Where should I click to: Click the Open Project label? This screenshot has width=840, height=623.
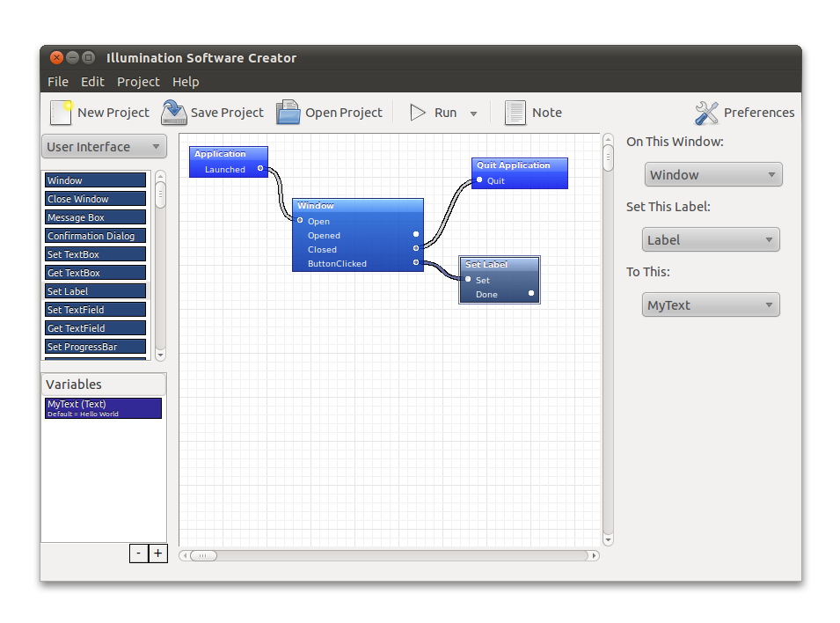point(344,113)
